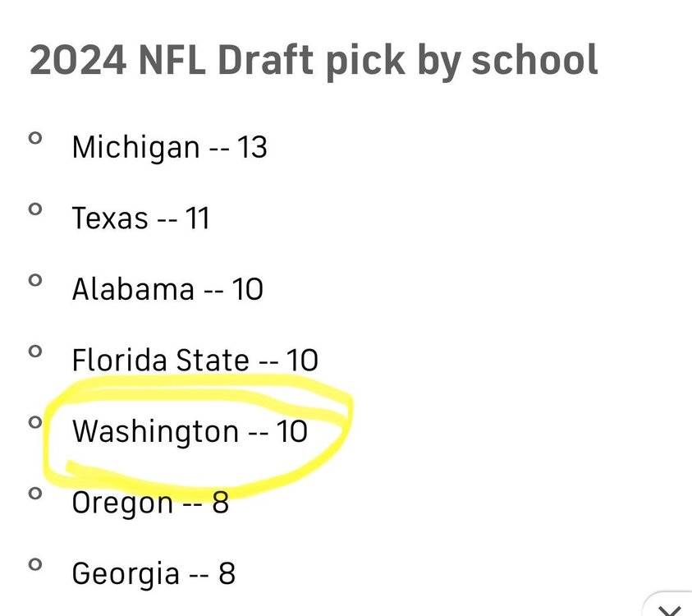Select the 'Michigan -- 13' list entry

[169, 148]
